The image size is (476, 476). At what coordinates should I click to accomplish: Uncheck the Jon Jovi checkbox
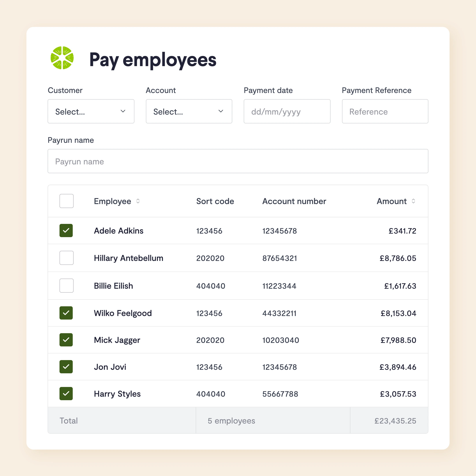[x=66, y=367]
